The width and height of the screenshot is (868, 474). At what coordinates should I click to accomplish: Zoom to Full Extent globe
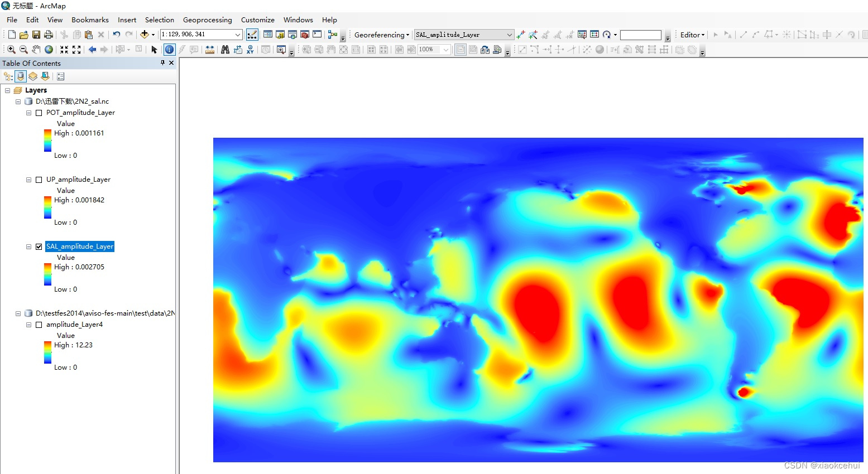49,50
